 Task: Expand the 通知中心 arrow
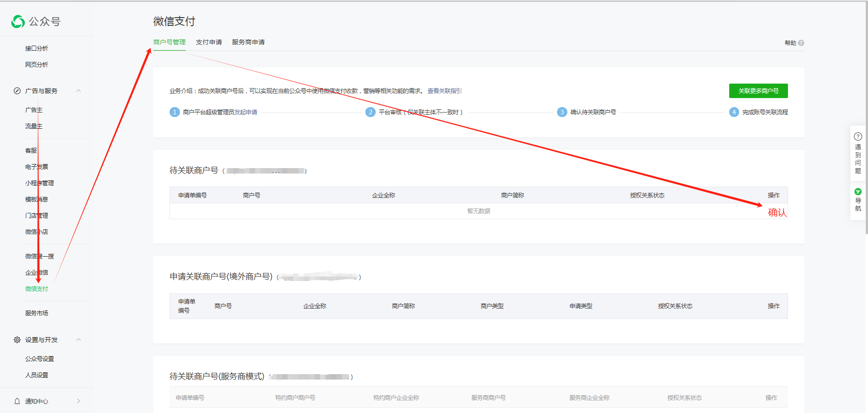[x=79, y=401]
